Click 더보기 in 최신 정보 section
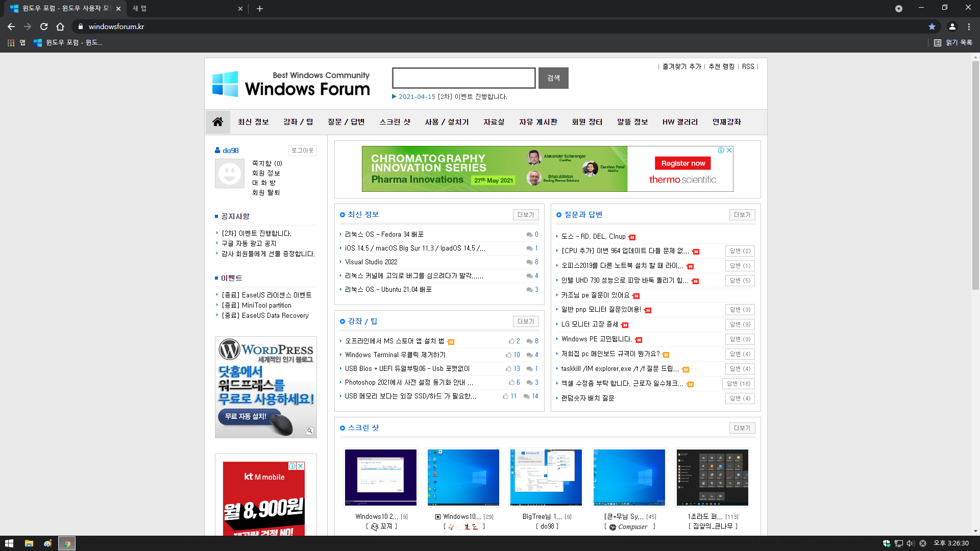 [x=526, y=215]
